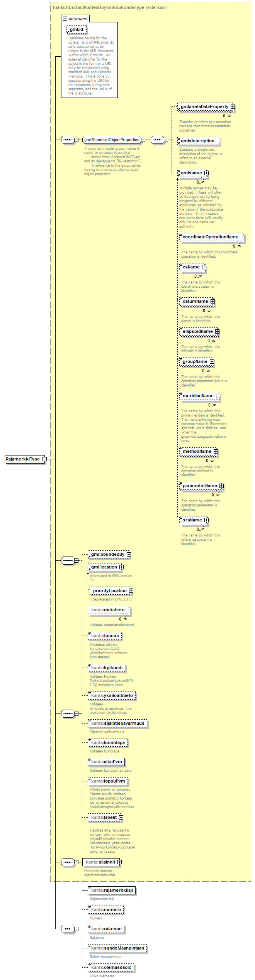Expand srsName element

(x=206, y=520)
